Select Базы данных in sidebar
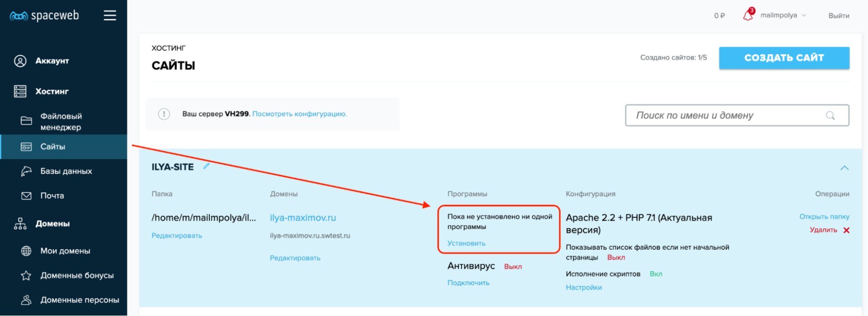This screenshot has width=868, height=316. click(x=66, y=171)
